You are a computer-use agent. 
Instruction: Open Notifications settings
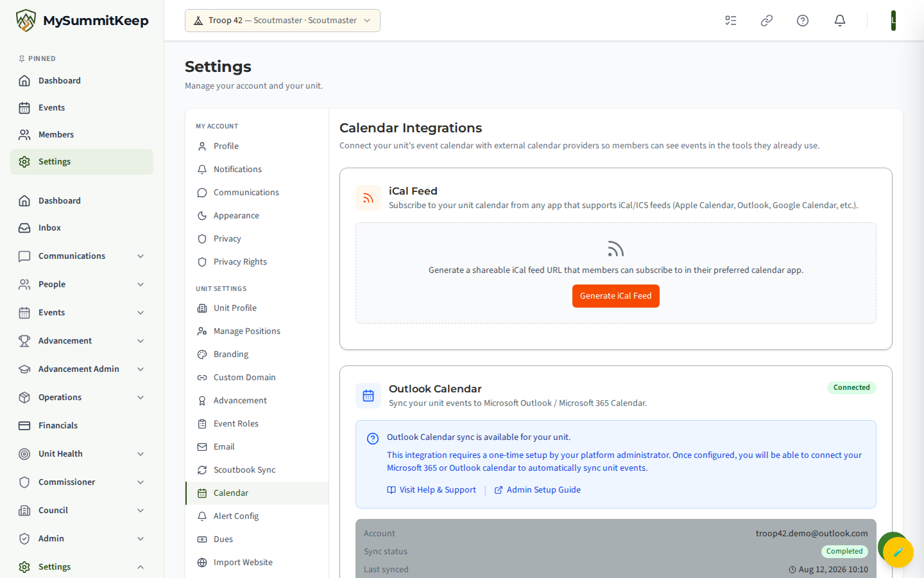257,170
